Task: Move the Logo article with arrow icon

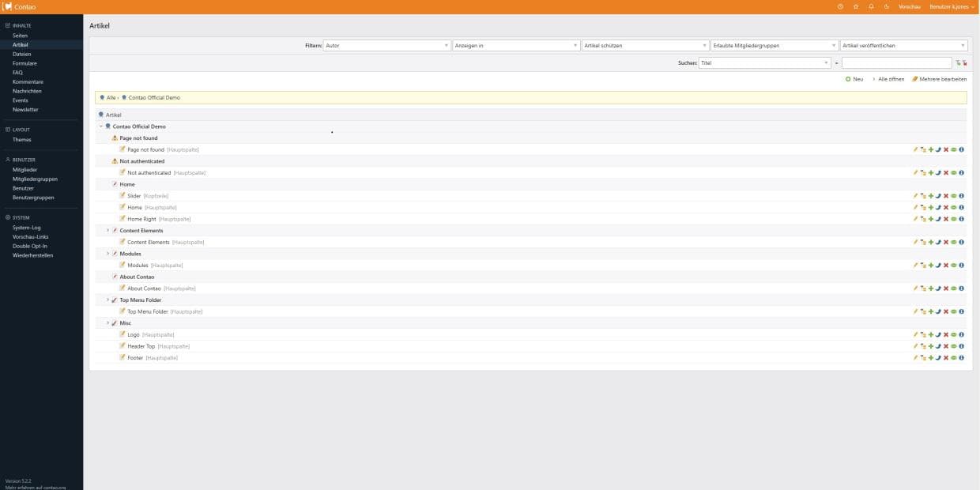Action: click(x=938, y=334)
